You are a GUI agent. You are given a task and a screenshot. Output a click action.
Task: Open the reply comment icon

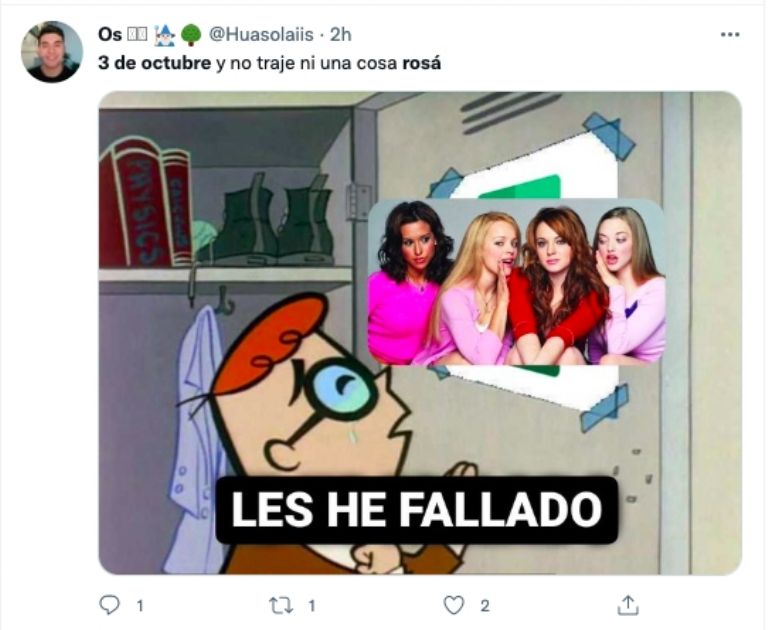(x=109, y=605)
